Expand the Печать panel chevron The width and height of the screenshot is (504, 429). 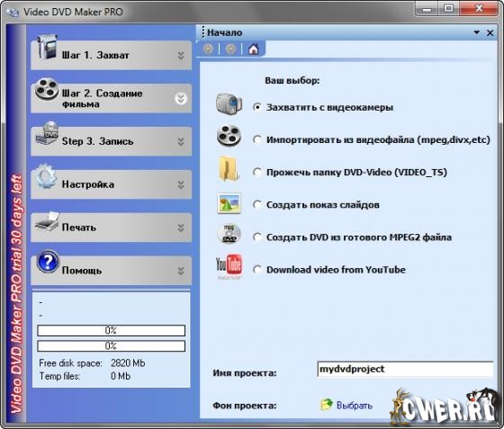point(181,228)
